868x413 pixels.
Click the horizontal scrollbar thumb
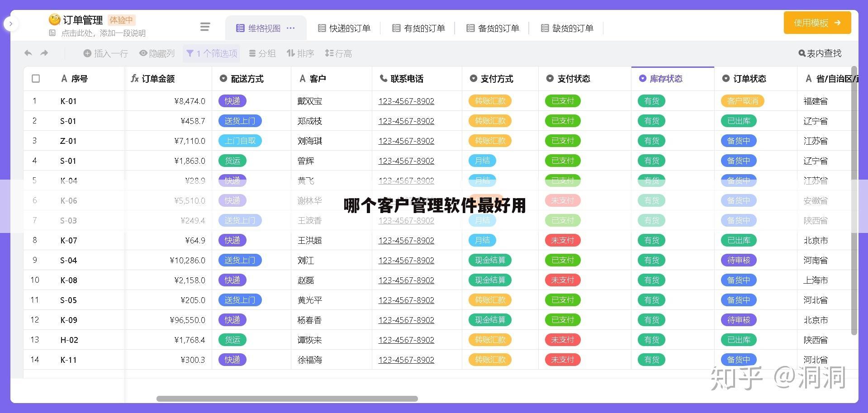(x=287, y=399)
